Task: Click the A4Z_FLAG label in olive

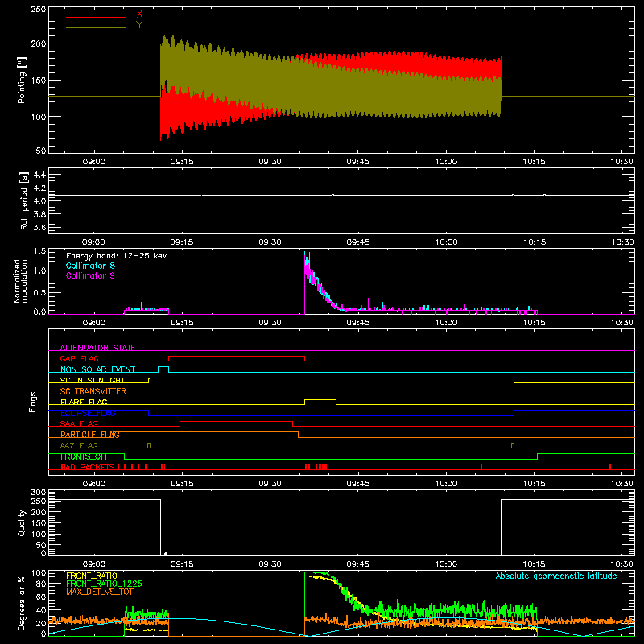Action: pyautogui.click(x=79, y=445)
